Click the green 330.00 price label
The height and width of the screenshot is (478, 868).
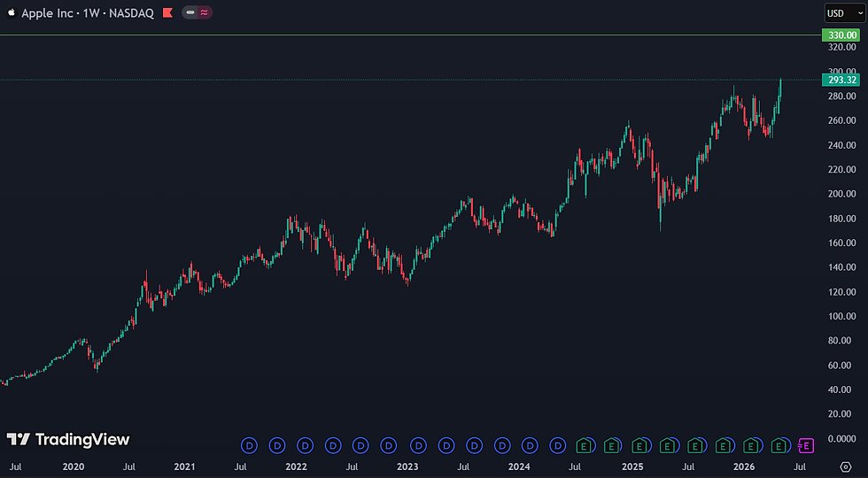pos(842,35)
